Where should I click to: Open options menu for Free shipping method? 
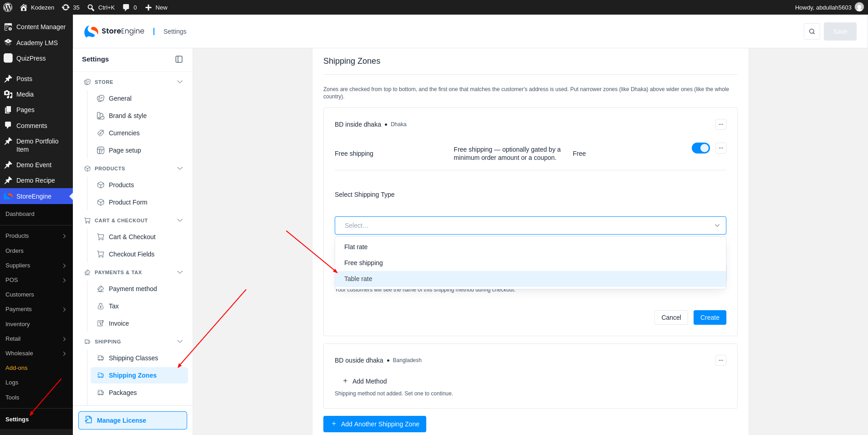pos(720,148)
